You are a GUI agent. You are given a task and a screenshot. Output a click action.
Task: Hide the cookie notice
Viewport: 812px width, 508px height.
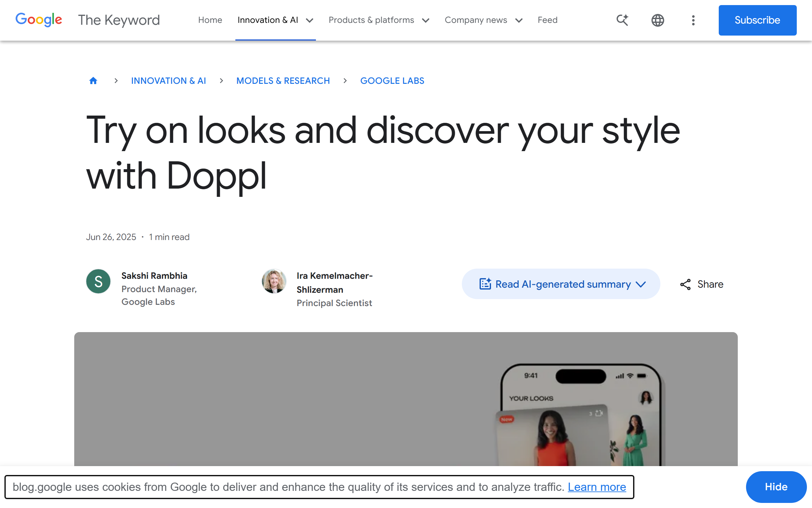[x=776, y=487]
